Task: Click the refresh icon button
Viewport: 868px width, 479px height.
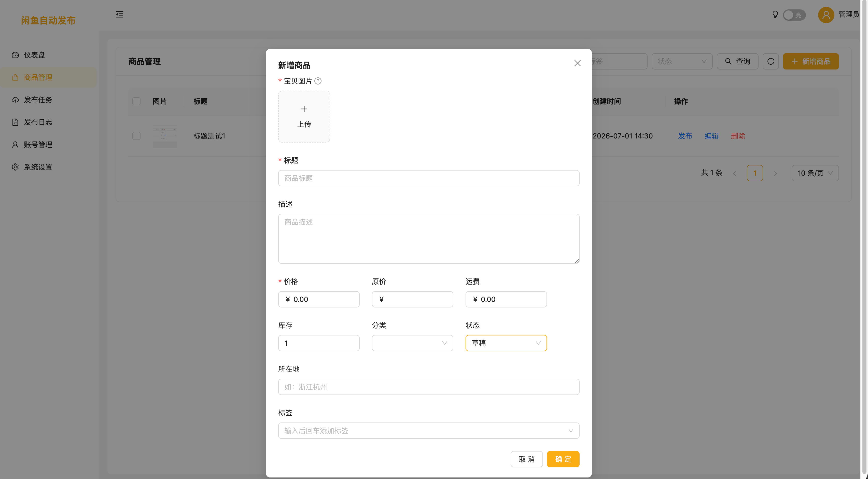Action: [770, 61]
